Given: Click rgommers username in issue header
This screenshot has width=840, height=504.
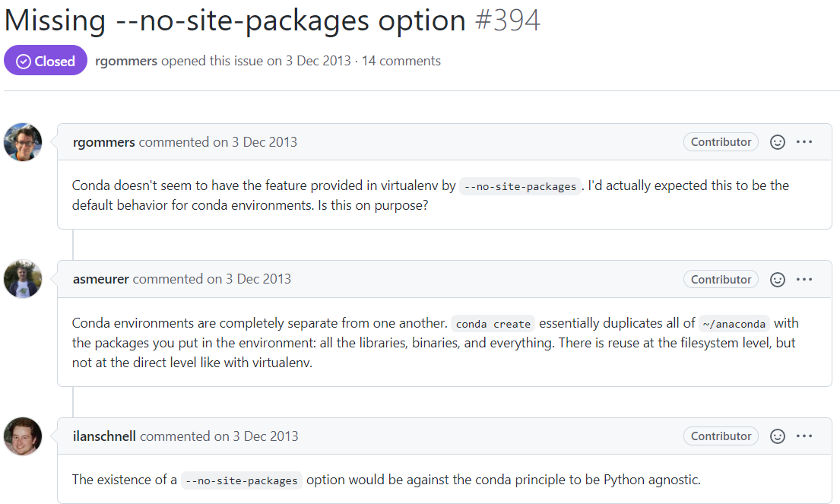Looking at the screenshot, I should coord(126,61).
